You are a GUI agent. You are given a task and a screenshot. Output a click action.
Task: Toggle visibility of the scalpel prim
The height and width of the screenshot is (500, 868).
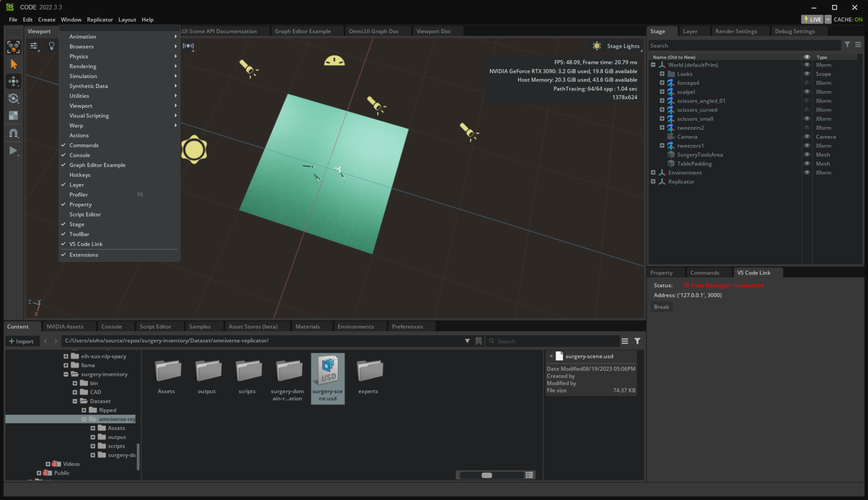[x=807, y=92]
